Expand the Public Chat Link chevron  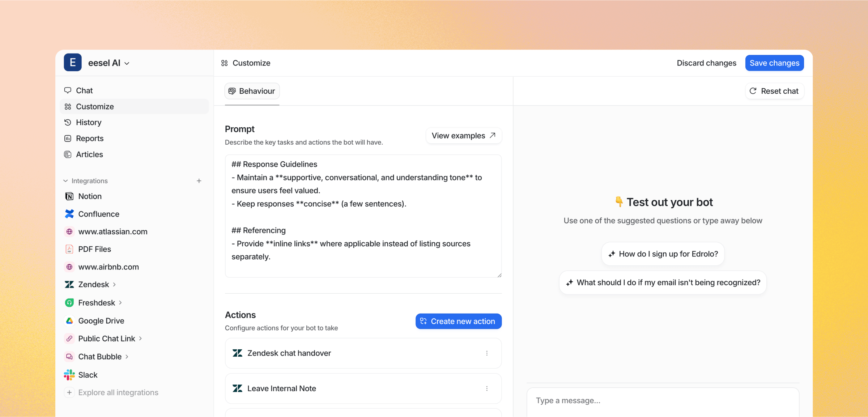point(140,339)
